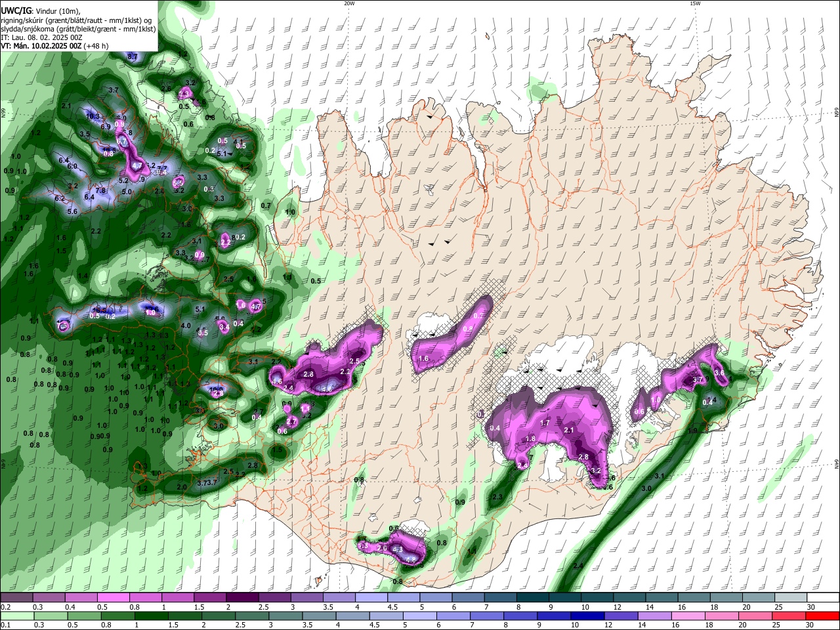Choose the lavender snow swatch starting at 4
Screen dimensions: 840x630
[x=371, y=598]
